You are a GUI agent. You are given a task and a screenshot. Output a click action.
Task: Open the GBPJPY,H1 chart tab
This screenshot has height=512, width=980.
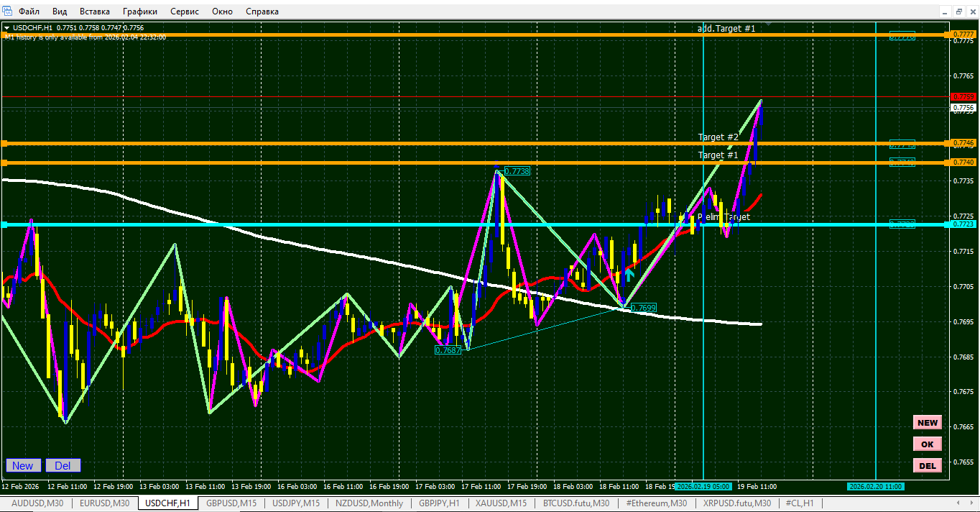(439, 503)
